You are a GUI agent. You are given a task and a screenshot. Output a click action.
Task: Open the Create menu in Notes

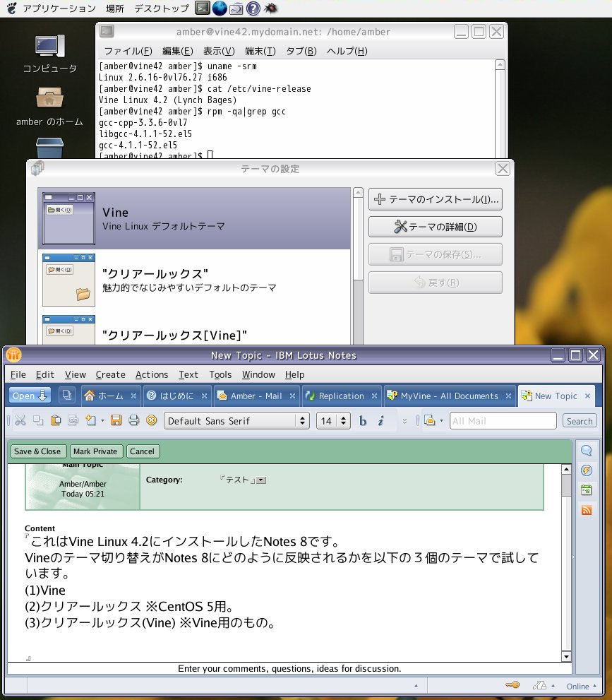[110, 374]
